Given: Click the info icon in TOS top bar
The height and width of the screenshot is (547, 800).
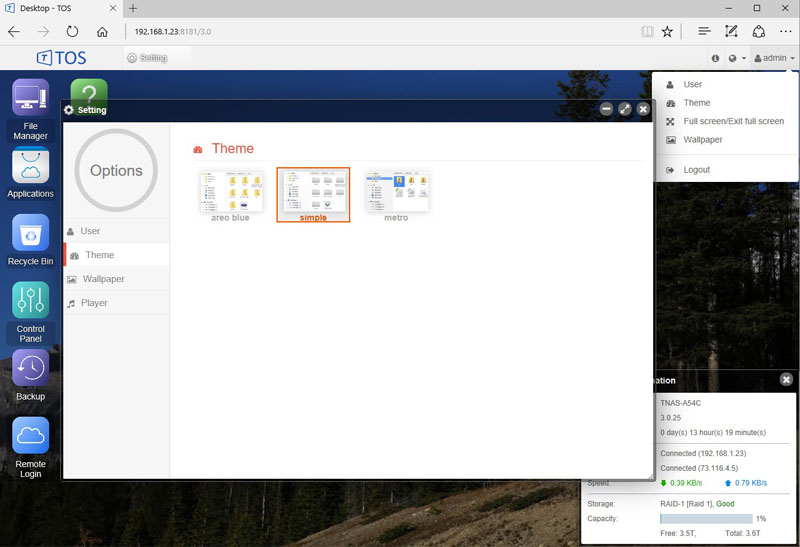Looking at the screenshot, I should (x=715, y=58).
